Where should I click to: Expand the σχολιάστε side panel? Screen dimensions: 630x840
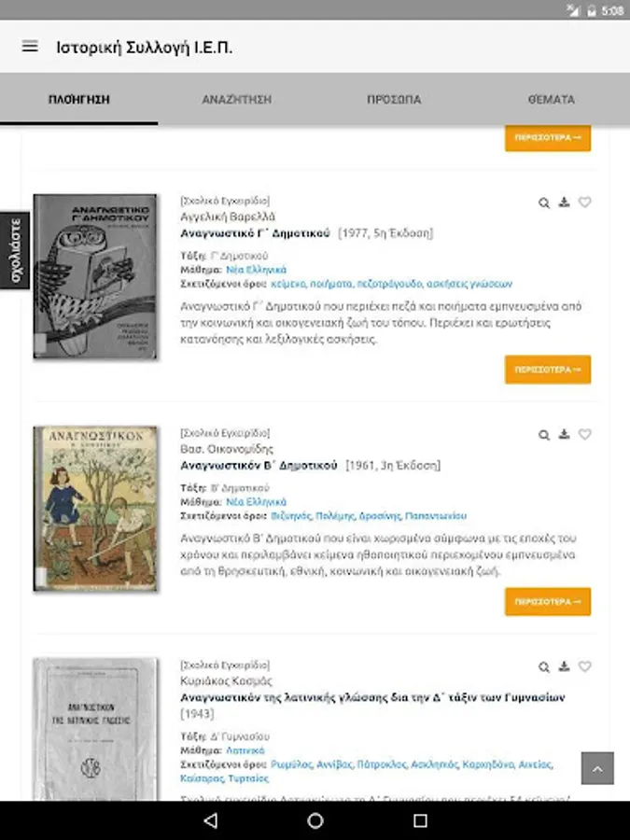[x=15, y=250]
